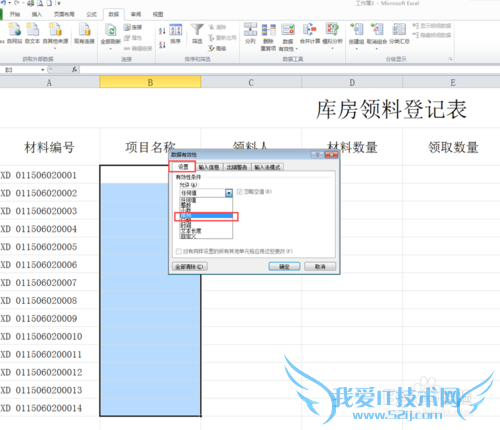Click the 全部清除 clear all button

click(190, 267)
